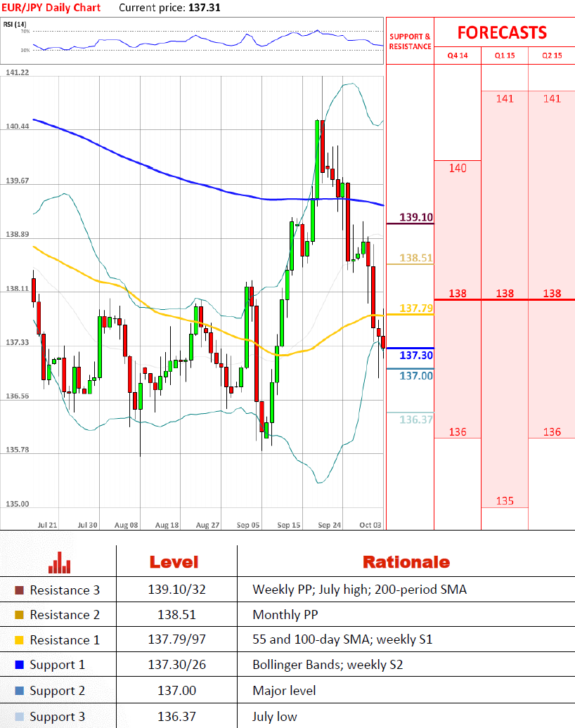The width and height of the screenshot is (575, 728).
Task: Click the Support 1 blue color swatch
Action: tap(19, 664)
